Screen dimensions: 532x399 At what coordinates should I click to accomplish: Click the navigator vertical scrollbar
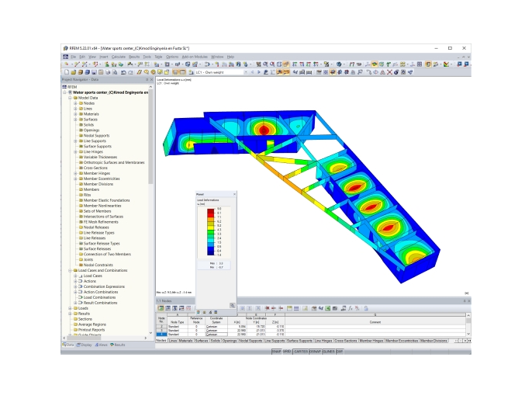[150, 136]
